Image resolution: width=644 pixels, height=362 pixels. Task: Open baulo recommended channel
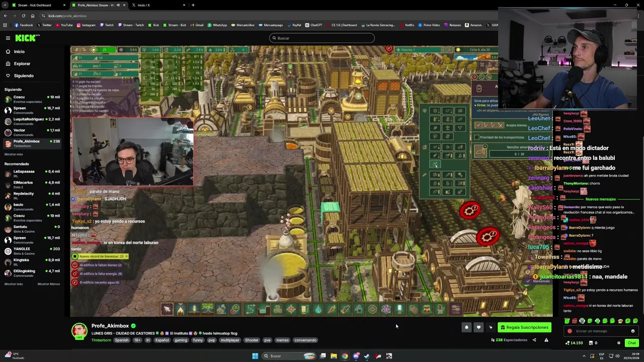coord(32,207)
